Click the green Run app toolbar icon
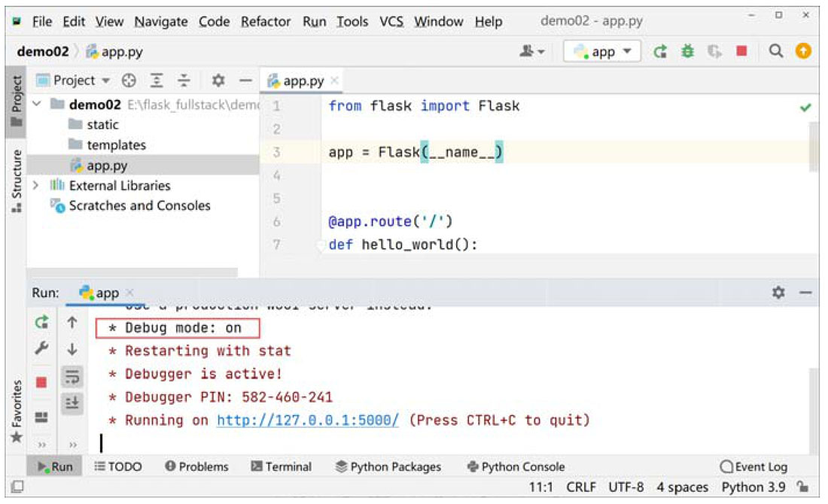Screen dimensions: 828x504 click(x=660, y=51)
